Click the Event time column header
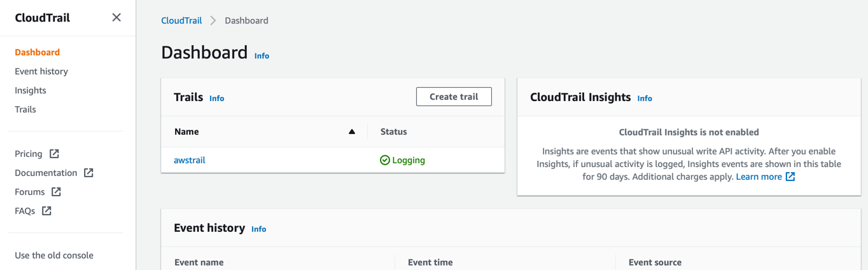 tap(430, 262)
